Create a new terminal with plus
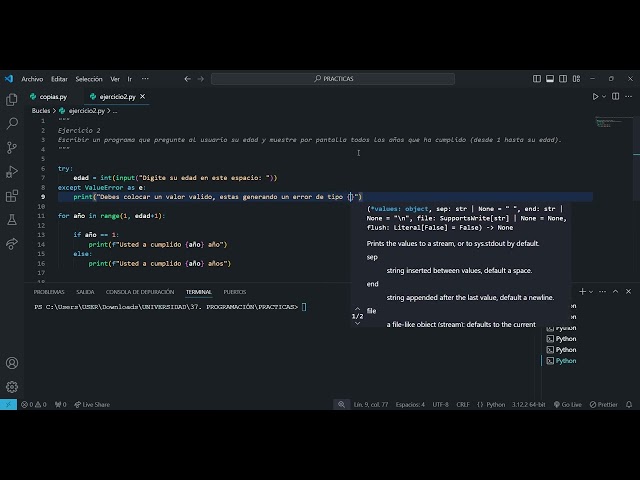The height and width of the screenshot is (480, 640). click(x=582, y=291)
